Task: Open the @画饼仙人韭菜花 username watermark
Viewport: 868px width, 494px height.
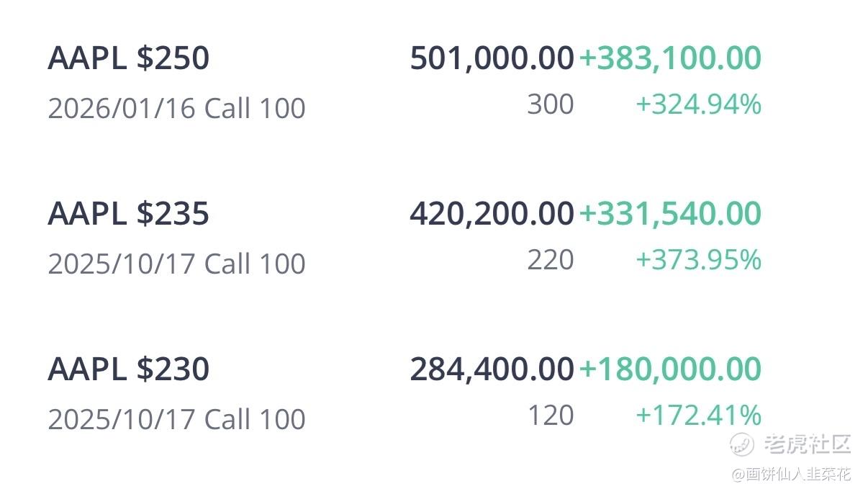Action: pos(791,474)
